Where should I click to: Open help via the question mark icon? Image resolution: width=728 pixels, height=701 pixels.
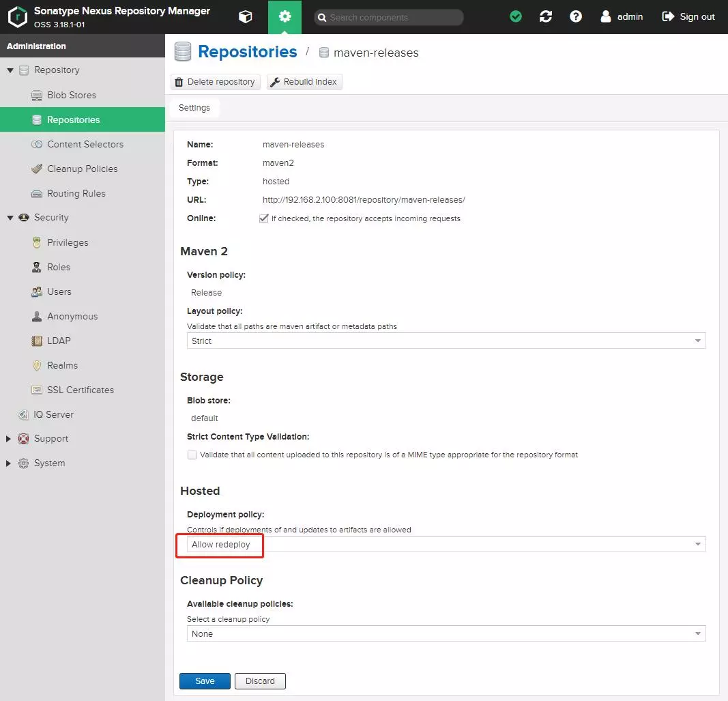[575, 16]
